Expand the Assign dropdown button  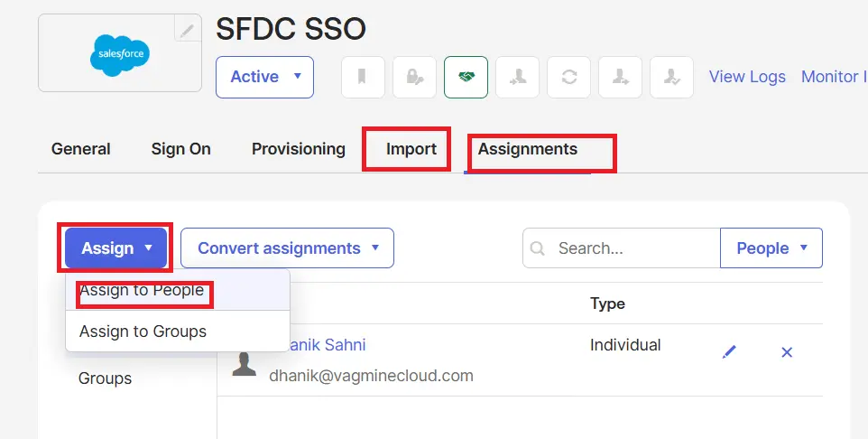pos(115,248)
